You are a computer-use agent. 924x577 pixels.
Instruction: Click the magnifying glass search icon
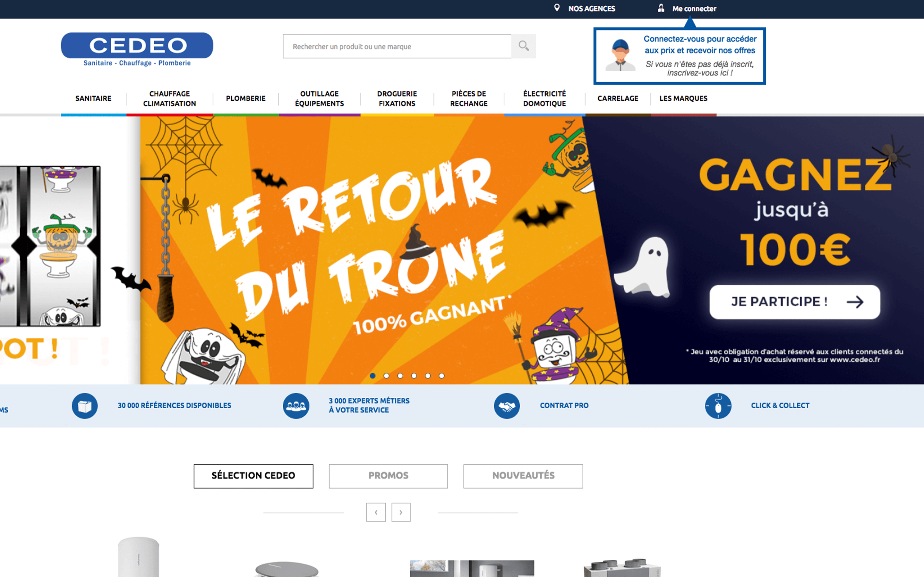click(523, 46)
